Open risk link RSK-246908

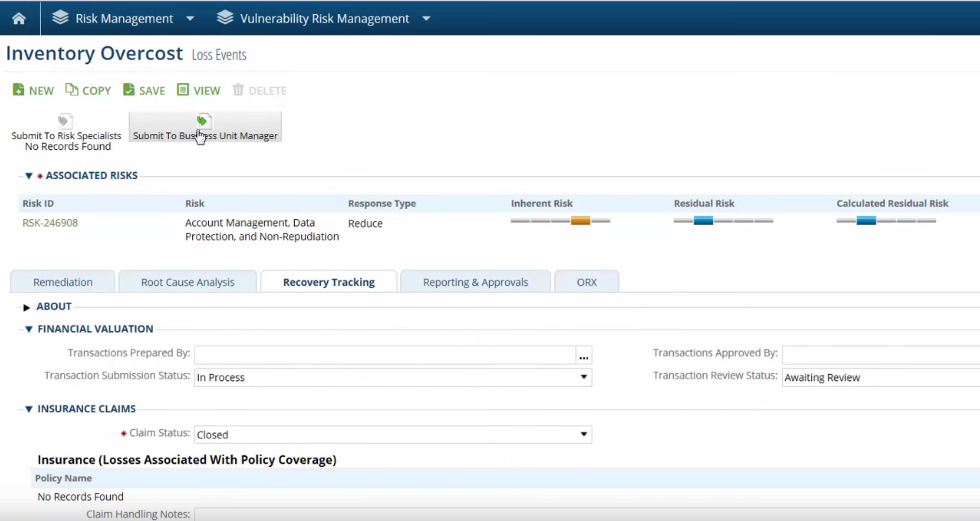click(x=50, y=222)
